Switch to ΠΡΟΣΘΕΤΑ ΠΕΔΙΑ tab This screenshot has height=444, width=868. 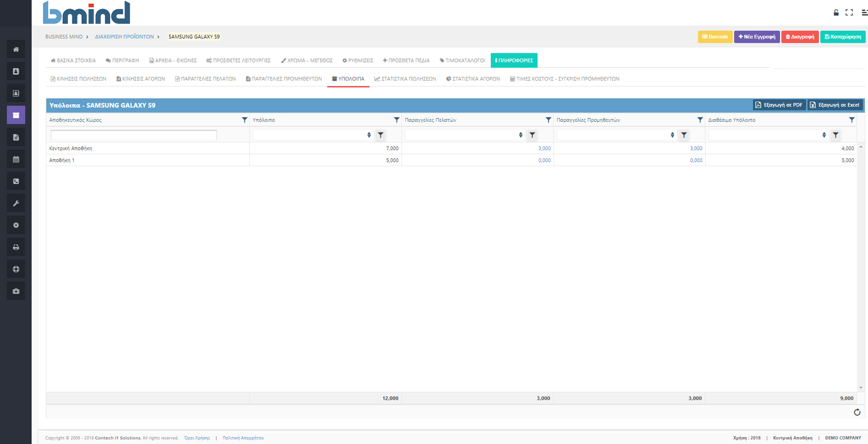[406, 60]
